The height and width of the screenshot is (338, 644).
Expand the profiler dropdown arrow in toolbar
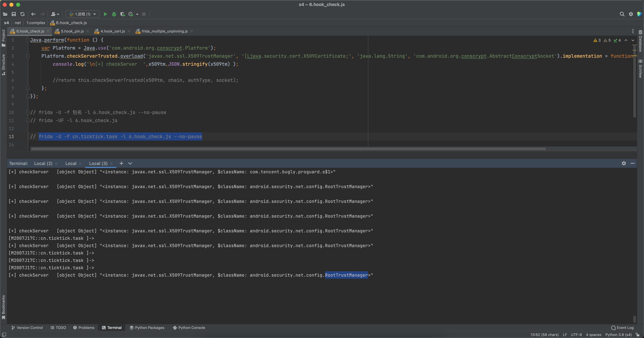[x=137, y=14]
